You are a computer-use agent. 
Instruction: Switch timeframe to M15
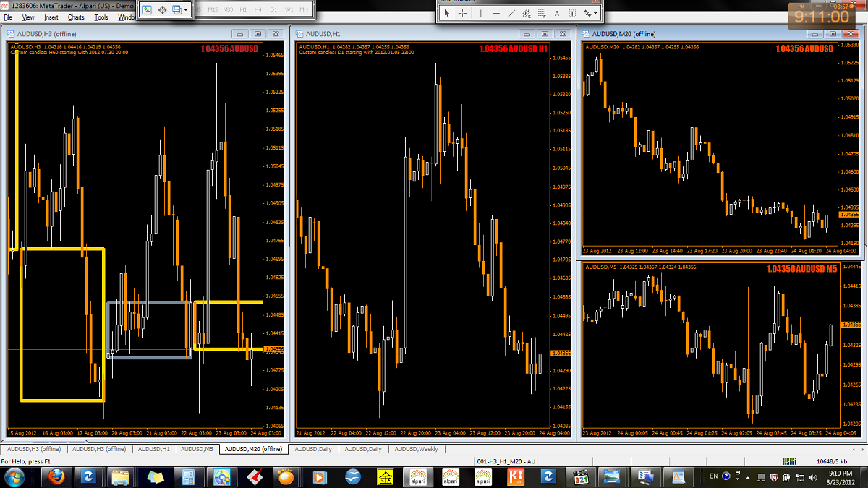(x=213, y=10)
